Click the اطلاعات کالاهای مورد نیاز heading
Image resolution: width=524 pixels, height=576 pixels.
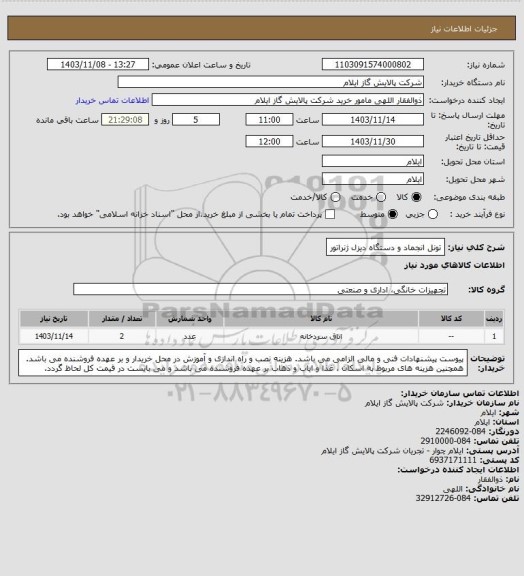pyautogui.click(x=455, y=265)
